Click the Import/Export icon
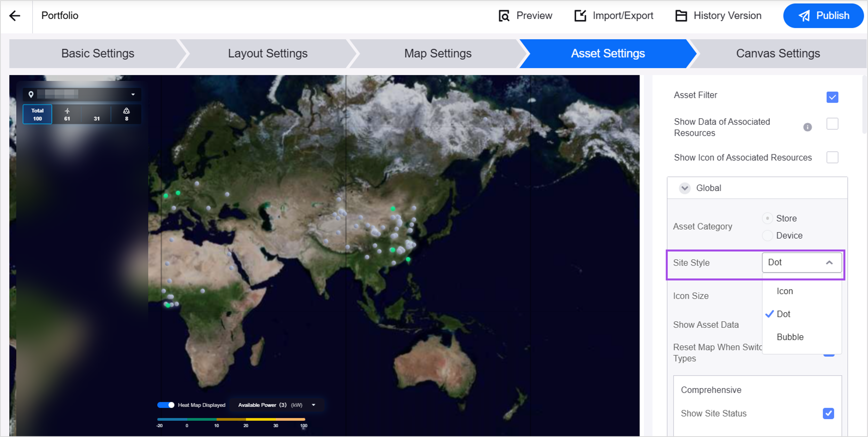The image size is (868, 437). (580, 16)
